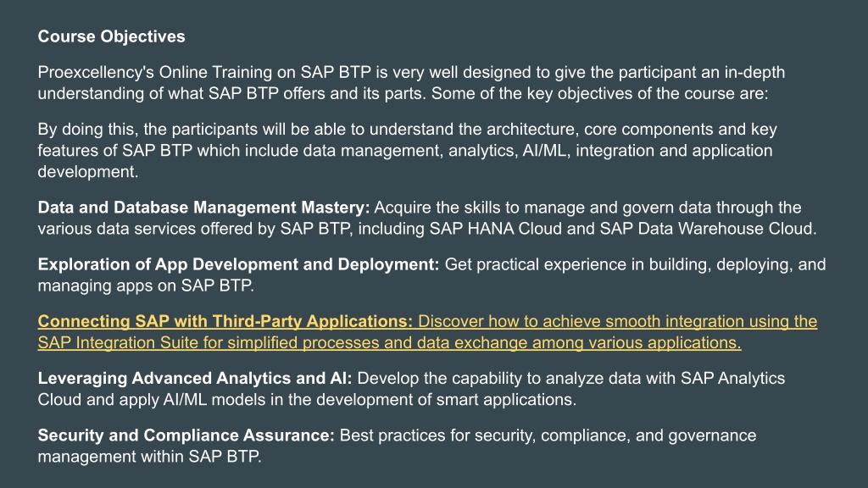Click 'Some of the key objectives' sentence
The width and height of the screenshot is (868, 488).
[x=599, y=93]
